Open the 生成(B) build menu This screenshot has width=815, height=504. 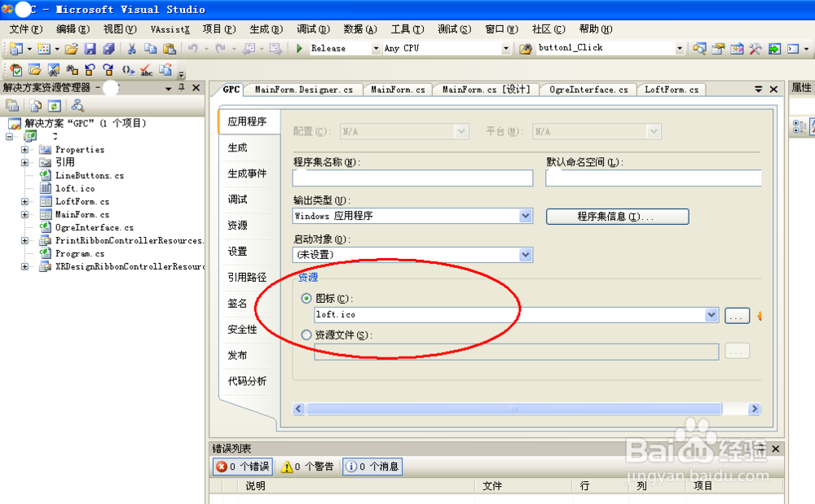click(267, 29)
